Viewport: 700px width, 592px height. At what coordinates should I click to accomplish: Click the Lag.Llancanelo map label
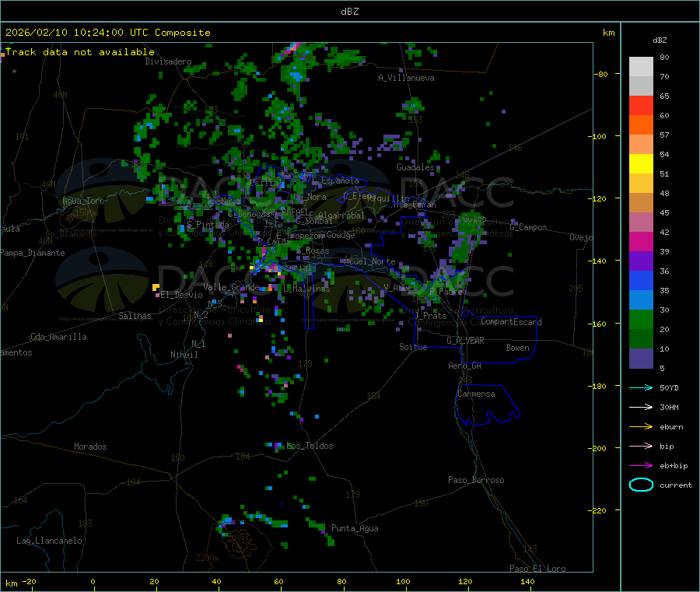50,541
